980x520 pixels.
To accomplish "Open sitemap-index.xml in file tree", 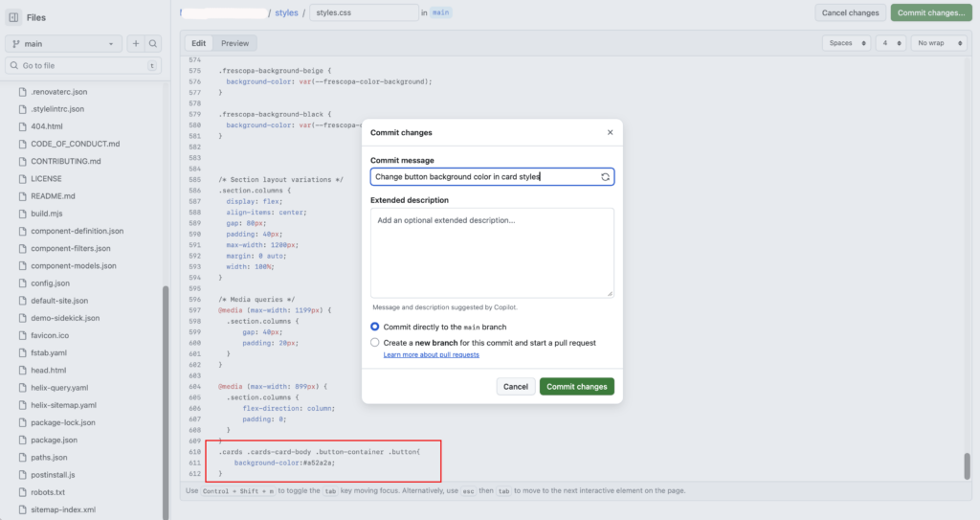I will tap(63, 510).
